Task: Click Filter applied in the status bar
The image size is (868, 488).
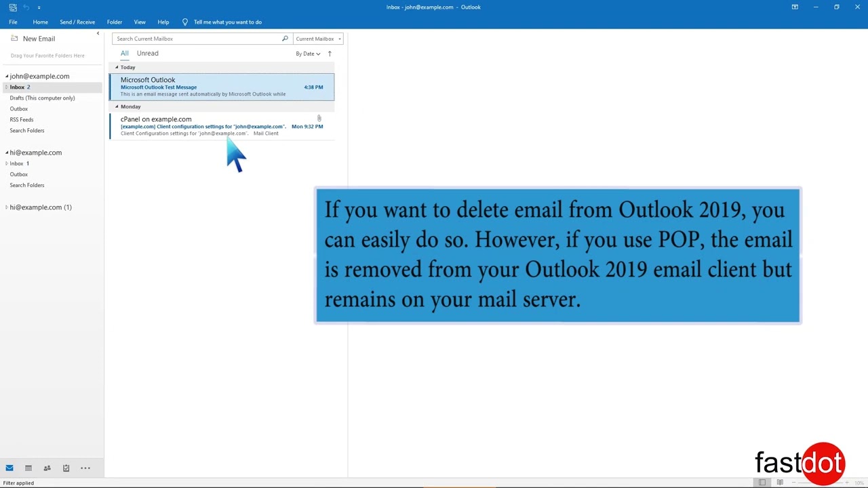Action: point(18,483)
